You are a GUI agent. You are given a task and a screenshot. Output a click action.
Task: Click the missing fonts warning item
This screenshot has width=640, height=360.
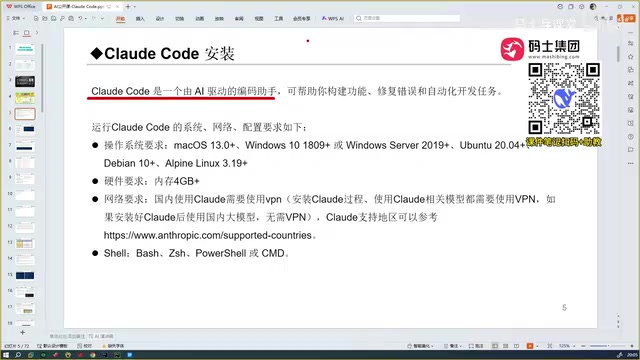tap(113, 346)
